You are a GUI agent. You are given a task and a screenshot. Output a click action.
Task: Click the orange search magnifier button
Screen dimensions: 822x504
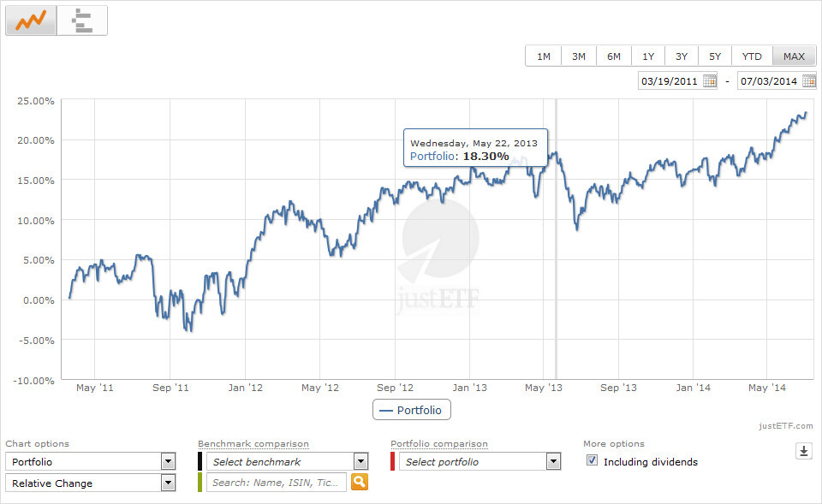(x=360, y=483)
